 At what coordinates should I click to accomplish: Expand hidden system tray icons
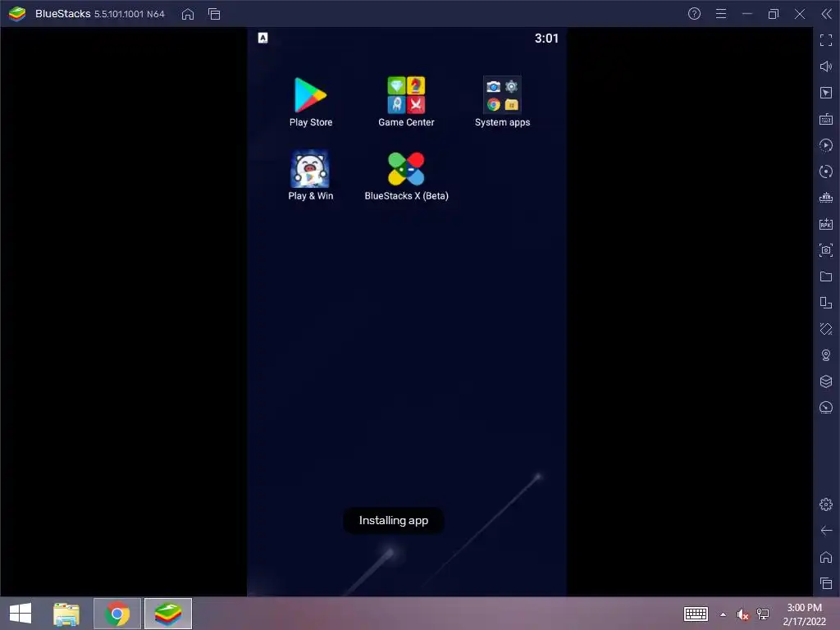[724, 614]
